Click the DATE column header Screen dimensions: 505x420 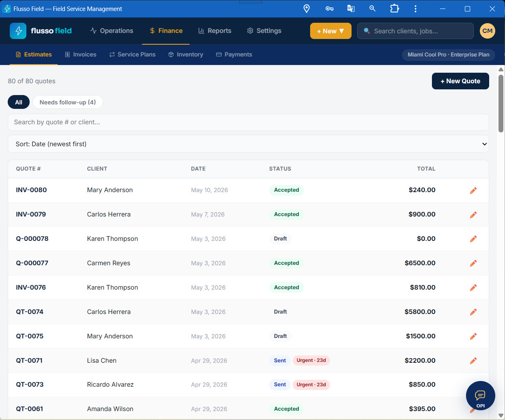pos(198,169)
